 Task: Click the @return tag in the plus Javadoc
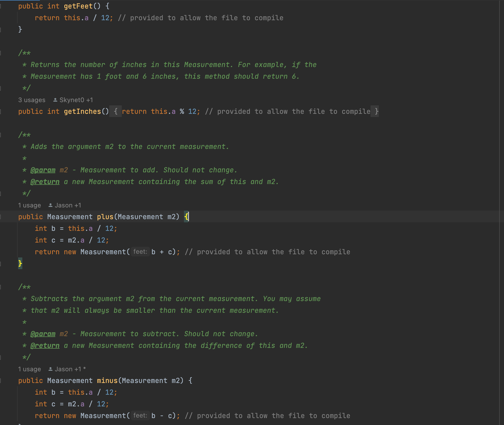point(45,182)
